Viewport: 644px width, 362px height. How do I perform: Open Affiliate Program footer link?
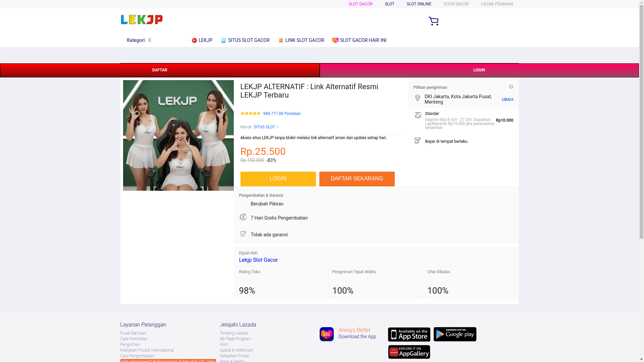click(235, 339)
